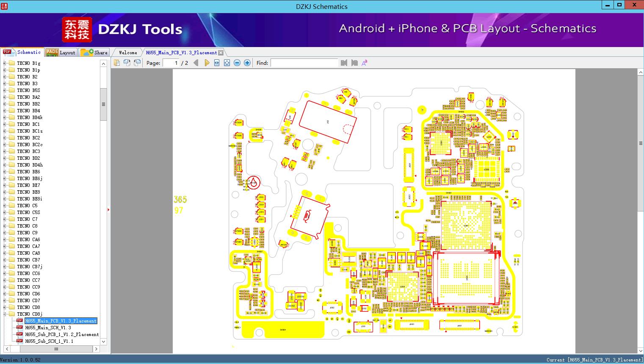Click PDF icon beside H655_Main_SCH_V1.3

pyautogui.click(x=19, y=327)
